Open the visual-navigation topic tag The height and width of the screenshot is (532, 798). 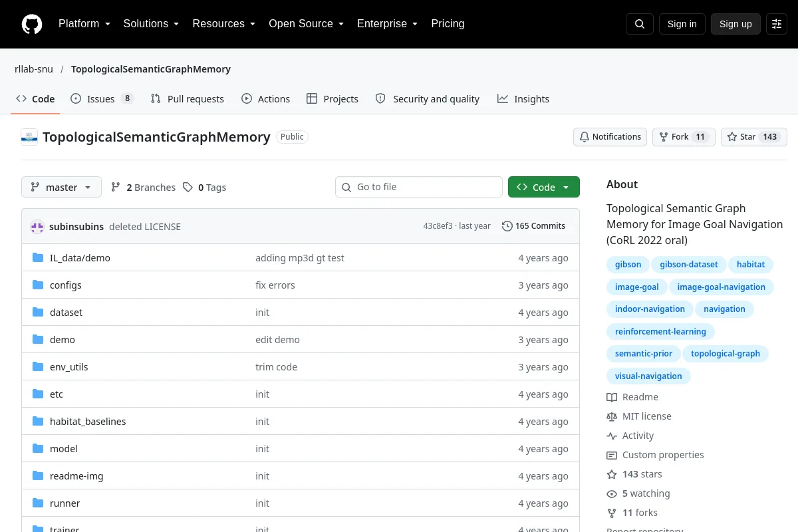coord(648,376)
